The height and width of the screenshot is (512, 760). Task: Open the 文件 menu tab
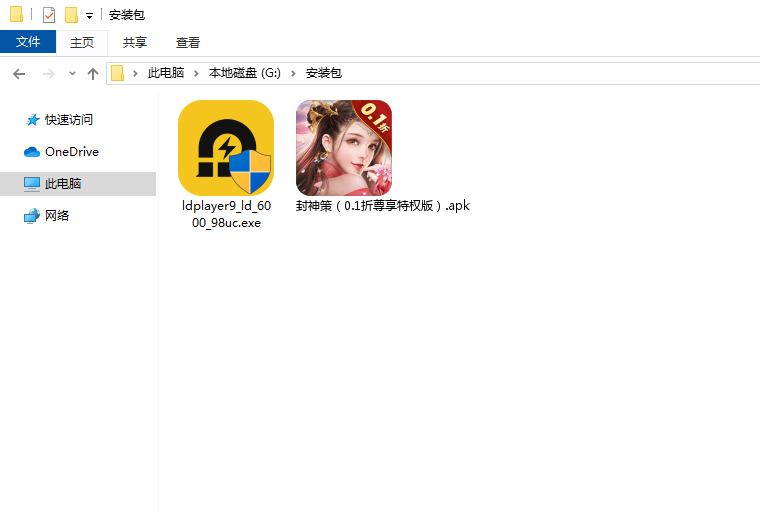pos(28,42)
